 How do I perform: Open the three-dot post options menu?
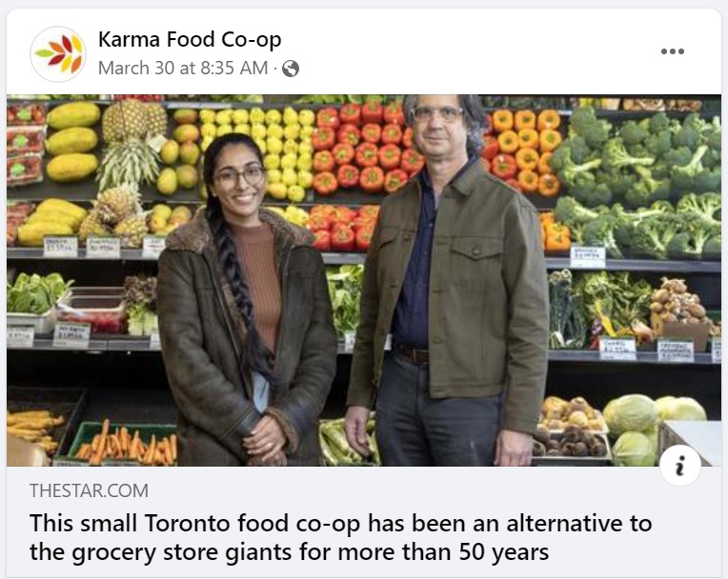click(673, 51)
